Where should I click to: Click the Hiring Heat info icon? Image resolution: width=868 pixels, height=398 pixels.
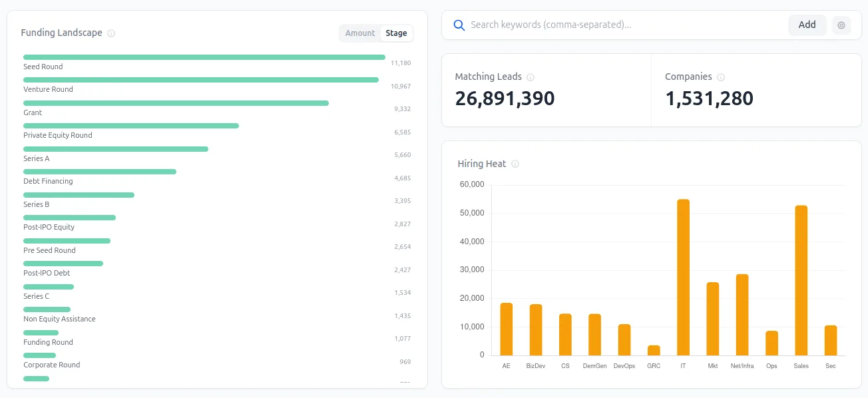pos(515,164)
